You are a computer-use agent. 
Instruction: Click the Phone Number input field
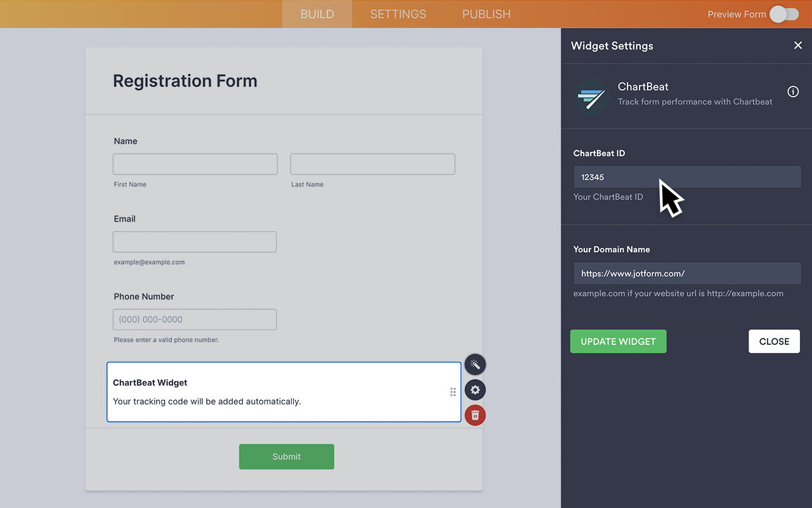click(194, 319)
